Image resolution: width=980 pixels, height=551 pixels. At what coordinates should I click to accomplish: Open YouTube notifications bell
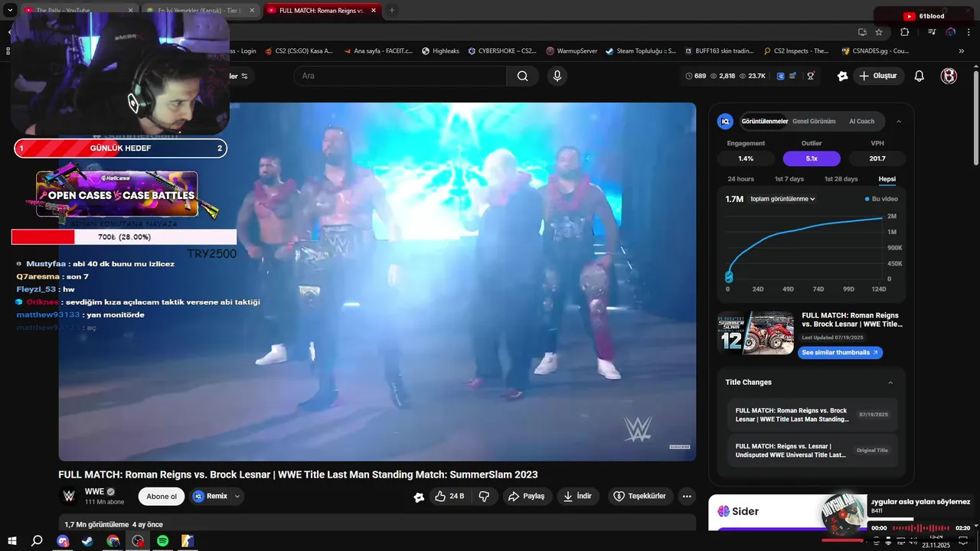pos(920,76)
